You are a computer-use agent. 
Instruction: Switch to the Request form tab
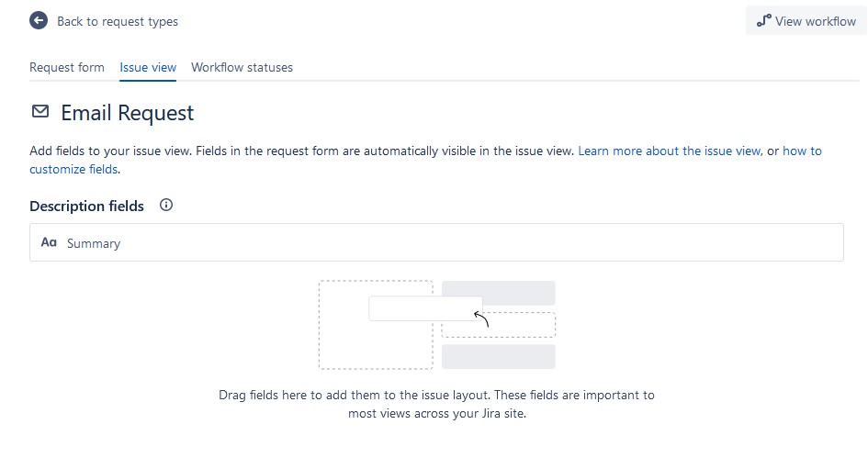[x=67, y=68]
